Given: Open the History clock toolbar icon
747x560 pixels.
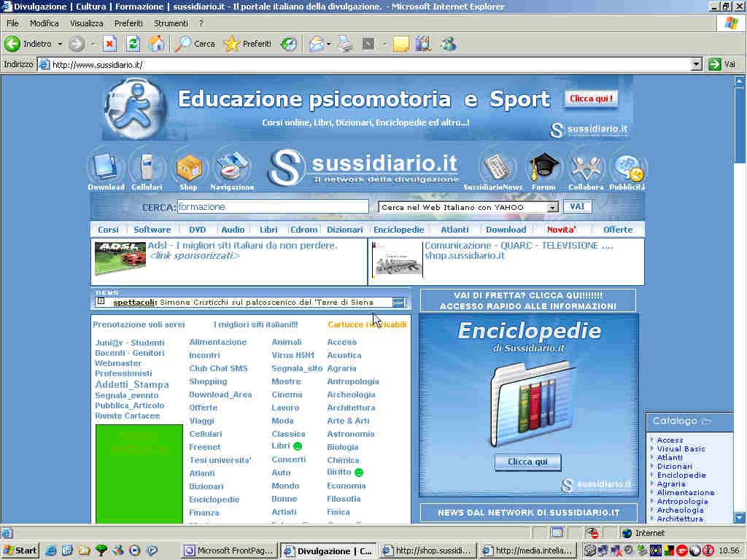Looking at the screenshot, I should pyautogui.click(x=288, y=44).
